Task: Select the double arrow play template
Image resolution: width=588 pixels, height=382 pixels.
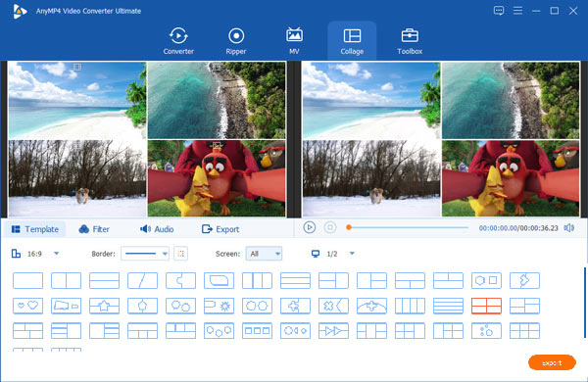Action: click(x=334, y=331)
